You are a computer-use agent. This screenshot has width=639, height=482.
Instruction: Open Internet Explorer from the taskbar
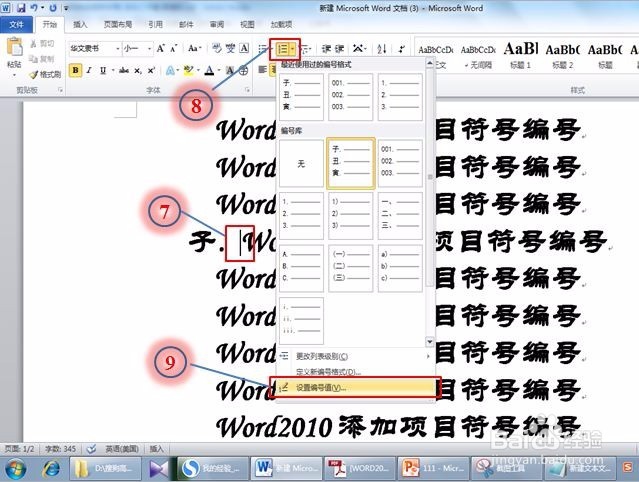[51, 469]
